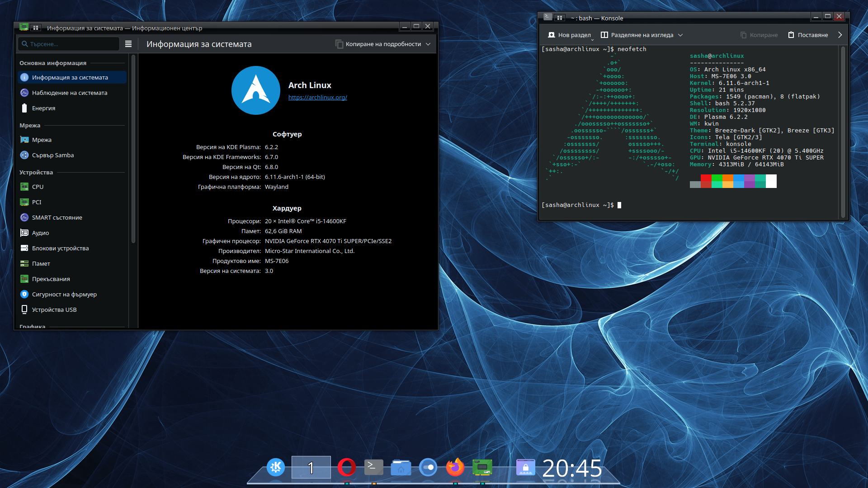The image size is (868, 488).
Task: Click the terminal prompt line in Konsole
Action: (x=581, y=205)
